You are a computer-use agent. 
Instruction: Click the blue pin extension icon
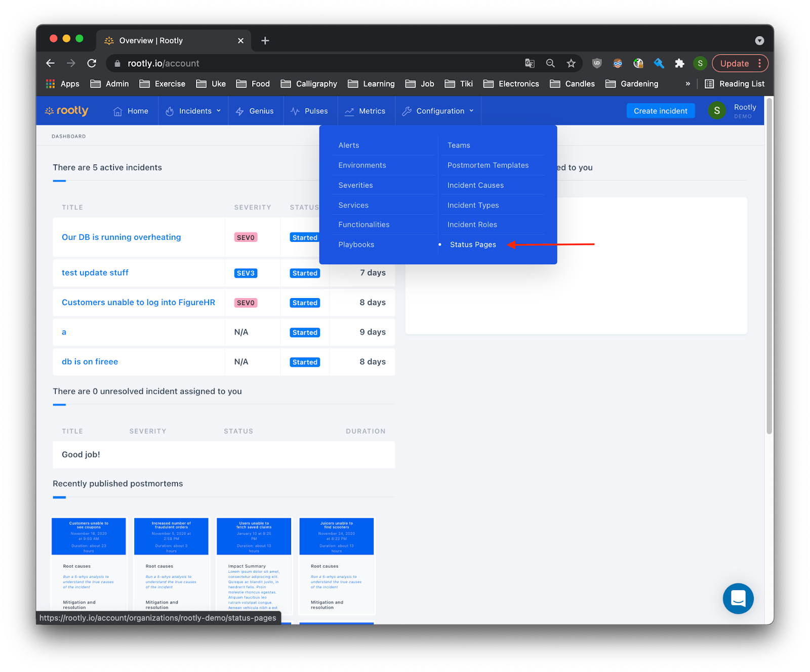pos(659,63)
